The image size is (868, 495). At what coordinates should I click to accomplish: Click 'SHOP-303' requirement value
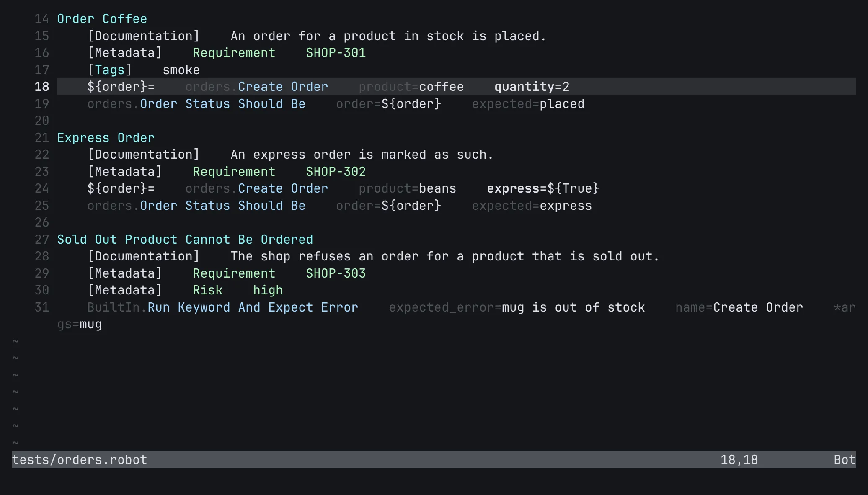pyautogui.click(x=336, y=273)
